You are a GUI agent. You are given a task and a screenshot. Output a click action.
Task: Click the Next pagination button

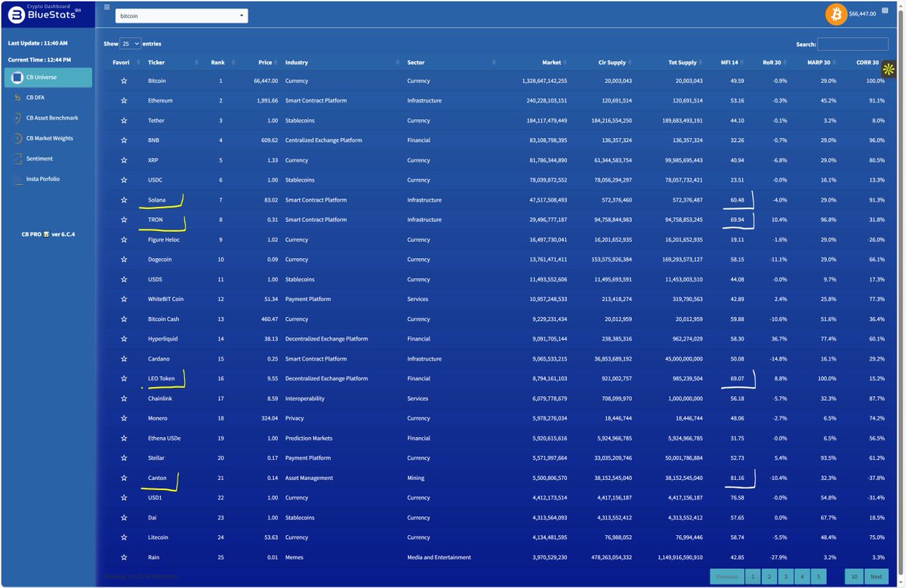tap(876, 577)
